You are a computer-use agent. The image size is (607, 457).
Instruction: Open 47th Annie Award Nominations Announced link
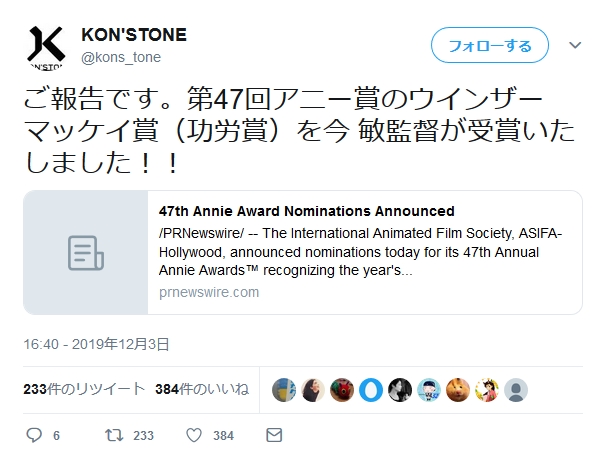307,211
